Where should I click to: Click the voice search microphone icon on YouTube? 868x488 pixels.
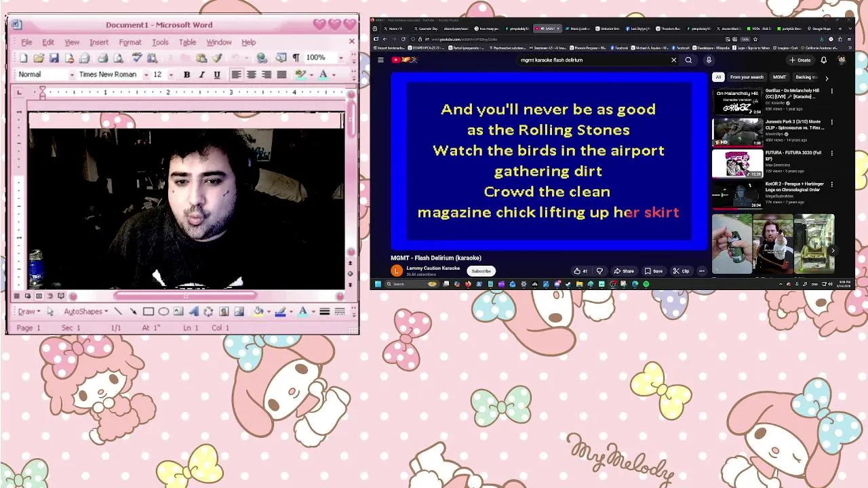coord(709,60)
